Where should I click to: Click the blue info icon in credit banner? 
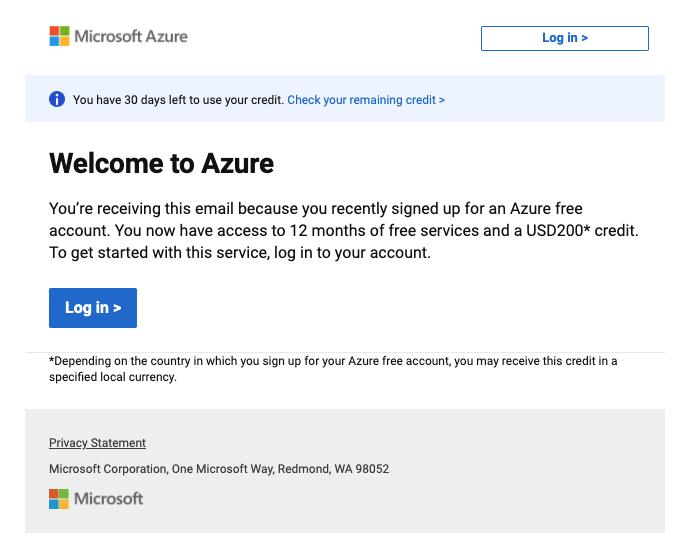pyautogui.click(x=57, y=99)
